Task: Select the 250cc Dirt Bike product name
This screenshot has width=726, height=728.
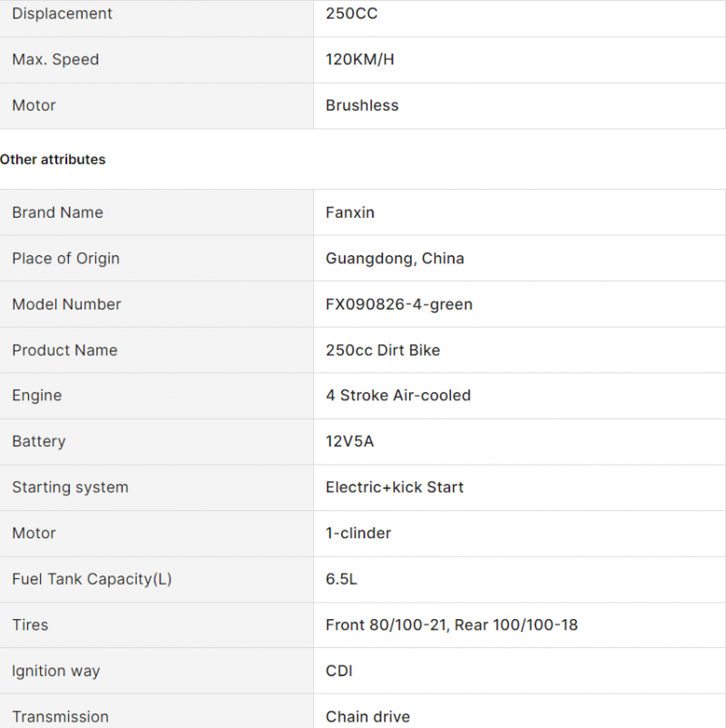Action: (x=382, y=350)
